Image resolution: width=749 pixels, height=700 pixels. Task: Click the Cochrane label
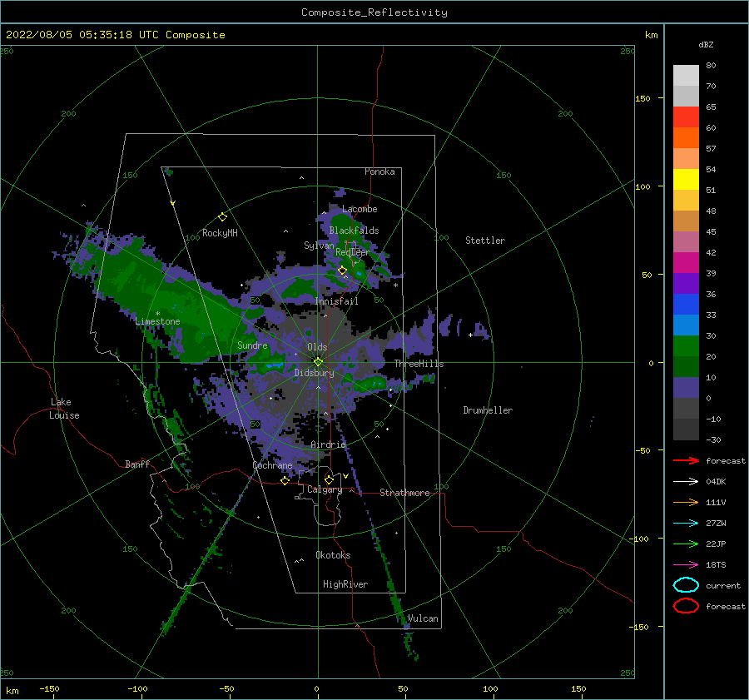272,465
